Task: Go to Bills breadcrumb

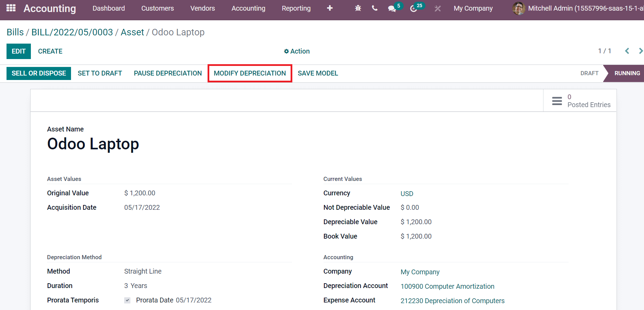Action: tap(15, 32)
